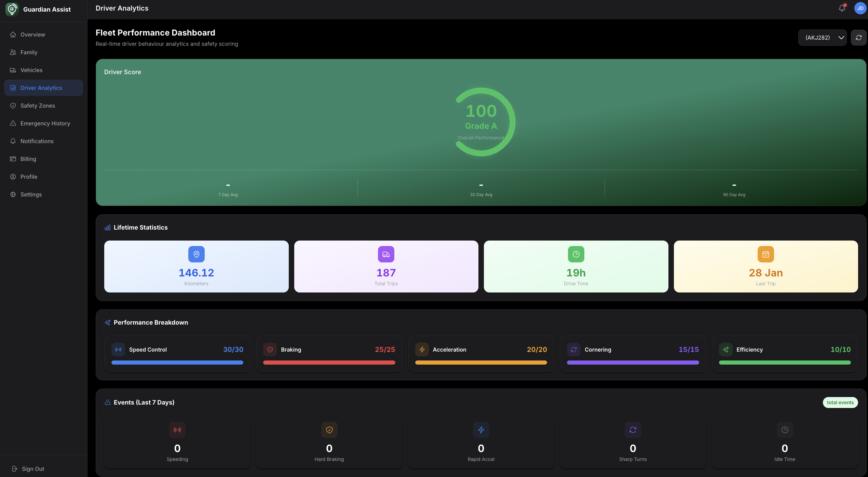Click the 7 Day Avg label
868x477 pixels.
coord(228,195)
